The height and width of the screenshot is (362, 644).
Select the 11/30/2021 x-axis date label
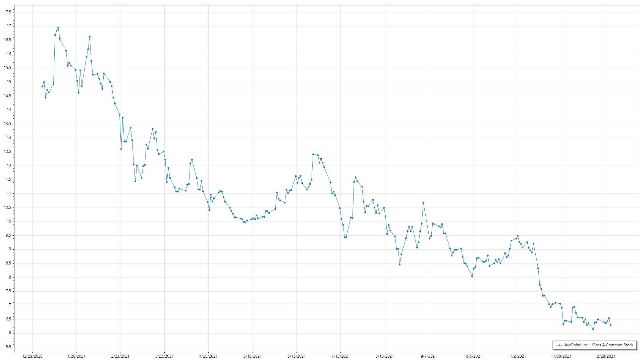coord(561,356)
